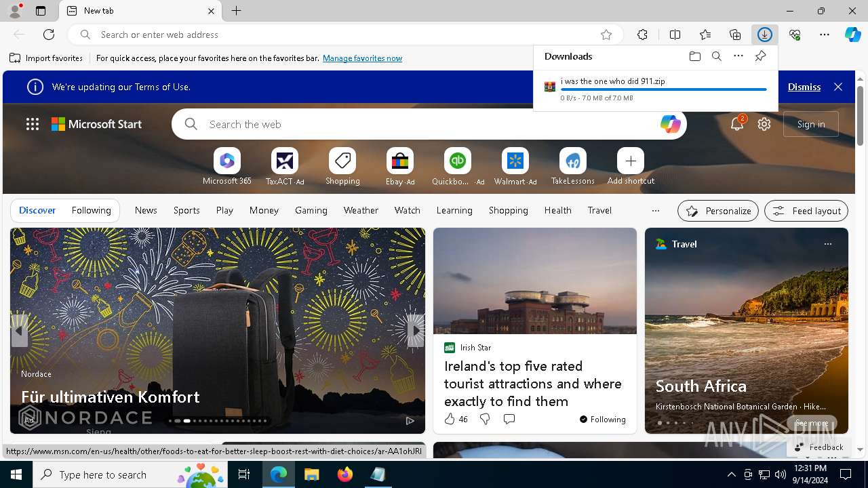
Task: Open a new tab with plus button
Action: pyautogui.click(x=236, y=11)
